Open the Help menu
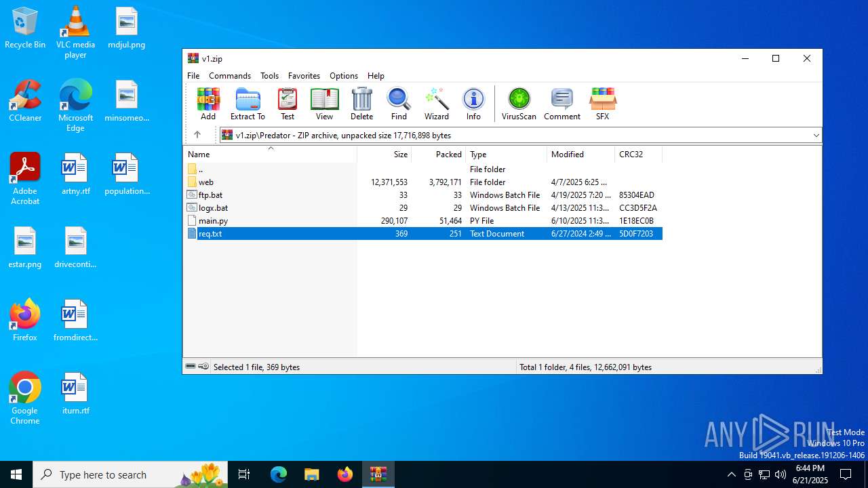The height and width of the screenshot is (488, 868). click(376, 76)
